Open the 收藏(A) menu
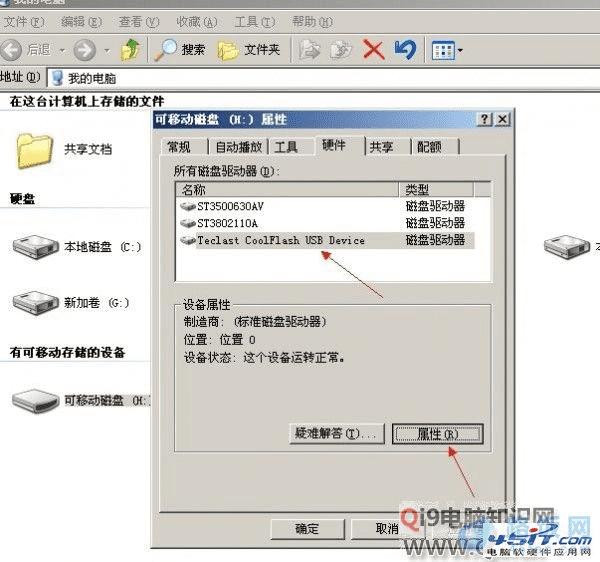Screen dimensions: 600x562 pos(197,22)
